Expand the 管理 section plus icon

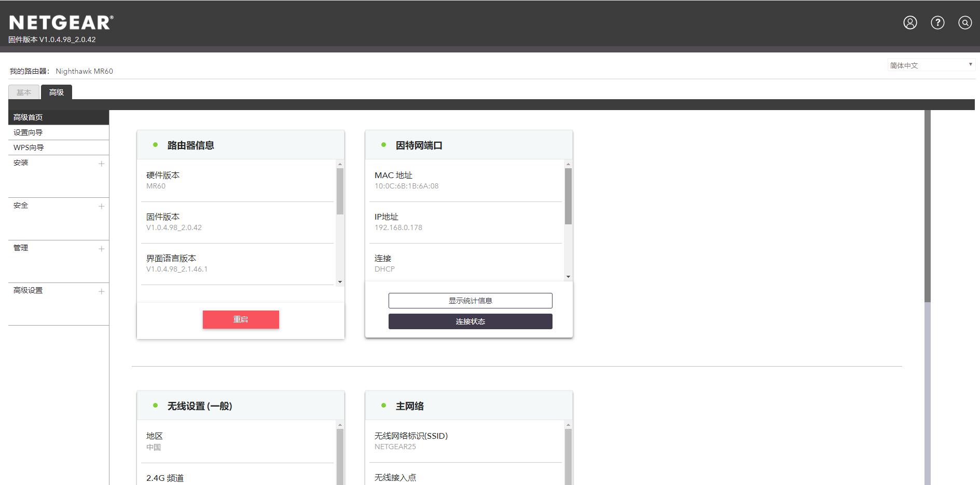coord(101,249)
